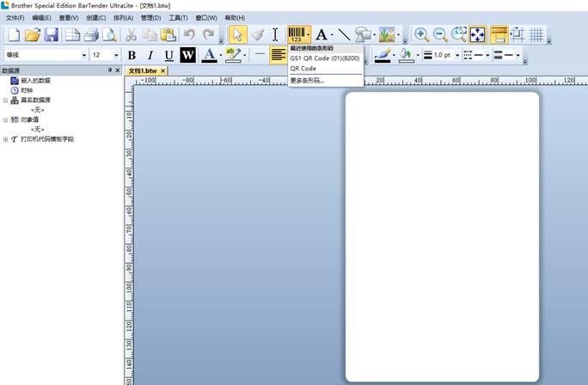
Task: Select the text object tool A
Action: (322, 35)
